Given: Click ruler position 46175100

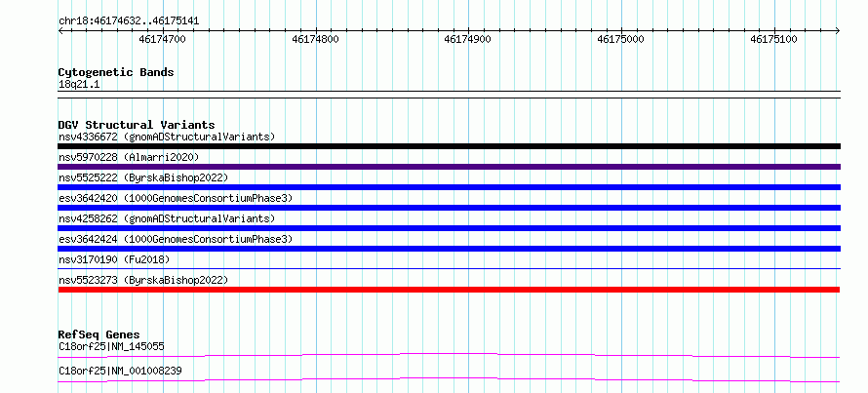Looking at the screenshot, I should (774, 39).
